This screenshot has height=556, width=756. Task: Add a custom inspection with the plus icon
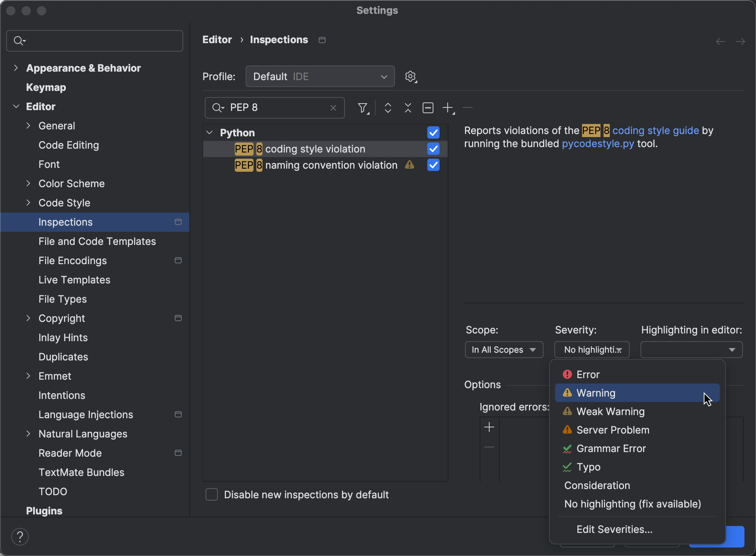click(x=448, y=108)
